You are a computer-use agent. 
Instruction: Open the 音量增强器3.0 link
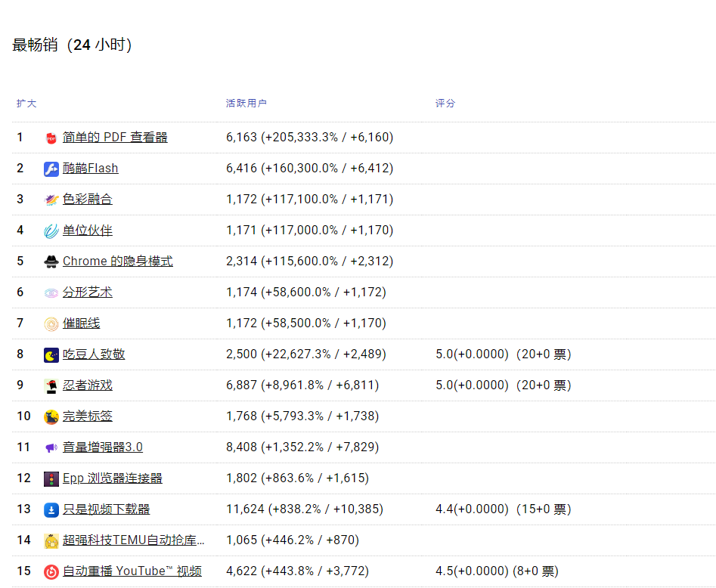[x=103, y=447]
